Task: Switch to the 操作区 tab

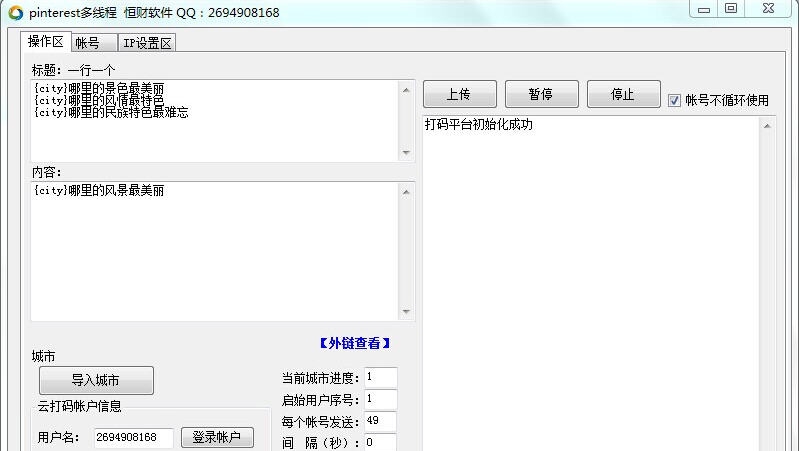Action: coord(46,41)
